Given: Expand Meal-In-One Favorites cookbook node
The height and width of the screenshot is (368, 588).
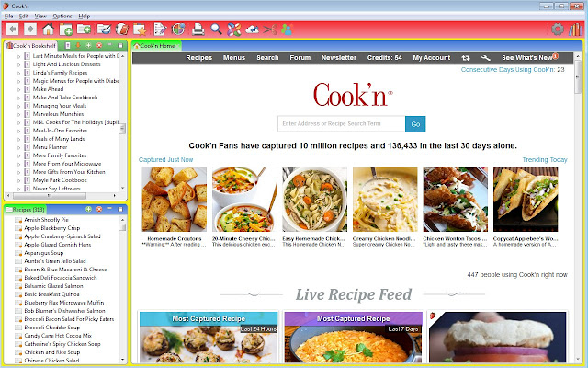Looking at the screenshot, I should click(18, 131).
